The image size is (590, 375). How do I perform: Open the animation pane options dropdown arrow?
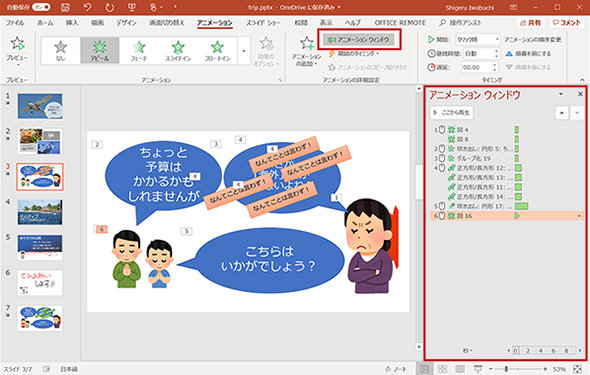pos(561,94)
